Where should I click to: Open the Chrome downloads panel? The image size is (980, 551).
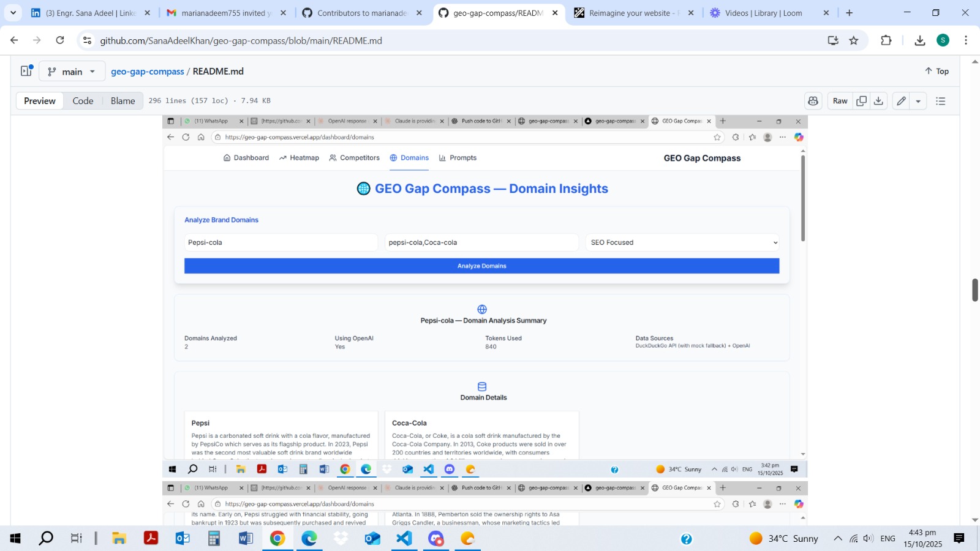[x=920, y=40]
